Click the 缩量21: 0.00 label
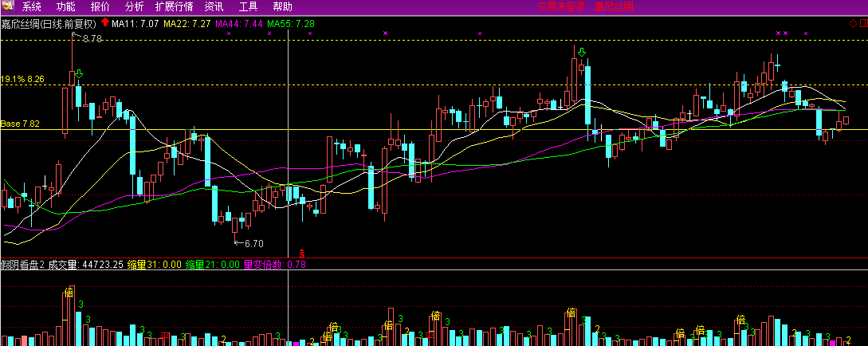The width and height of the screenshot is (868, 346). point(213,265)
